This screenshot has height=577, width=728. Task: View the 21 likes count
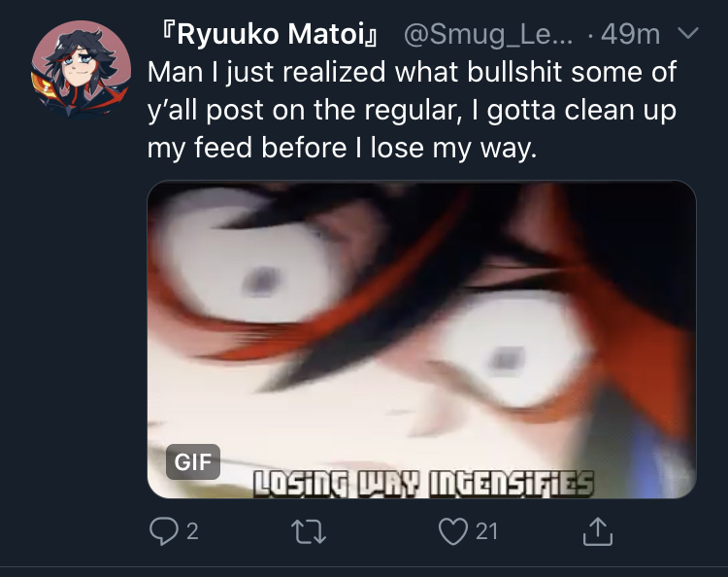coord(486,532)
